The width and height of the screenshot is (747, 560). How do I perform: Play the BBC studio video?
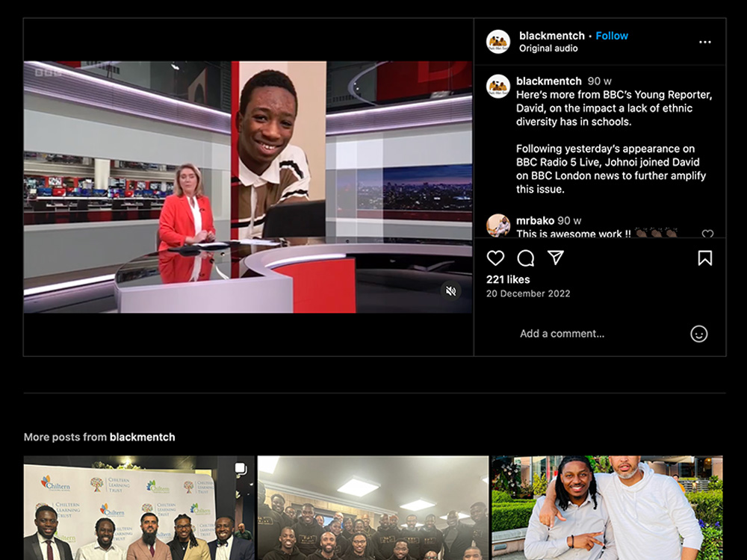(x=248, y=187)
